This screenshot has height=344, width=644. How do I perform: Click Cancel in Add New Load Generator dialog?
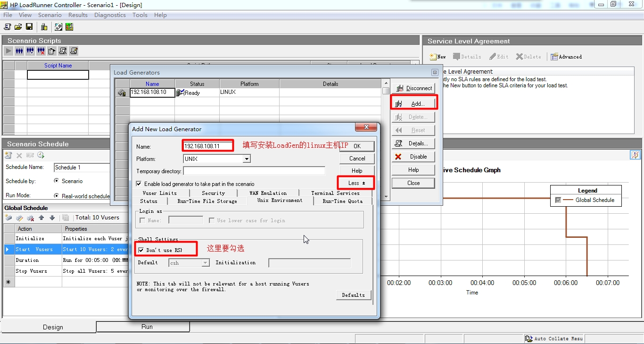click(357, 159)
